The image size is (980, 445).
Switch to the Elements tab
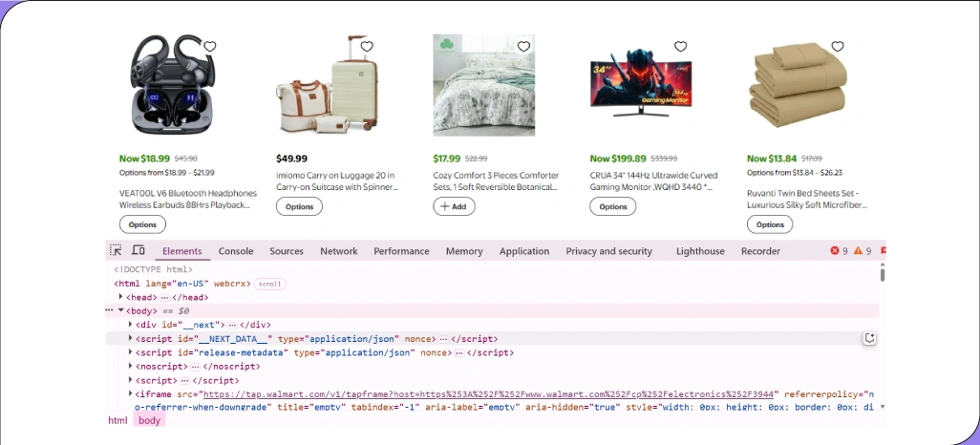(x=181, y=251)
